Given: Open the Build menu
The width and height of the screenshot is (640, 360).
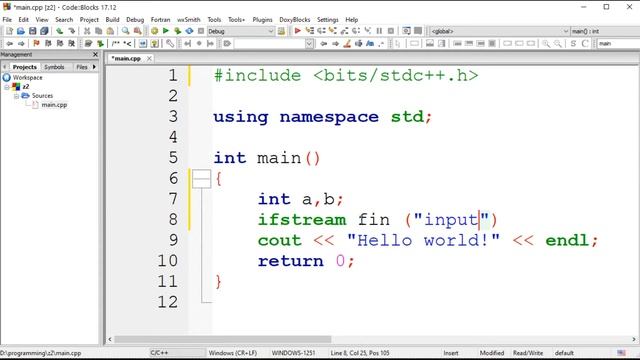Looking at the screenshot, I should click(x=112, y=20).
